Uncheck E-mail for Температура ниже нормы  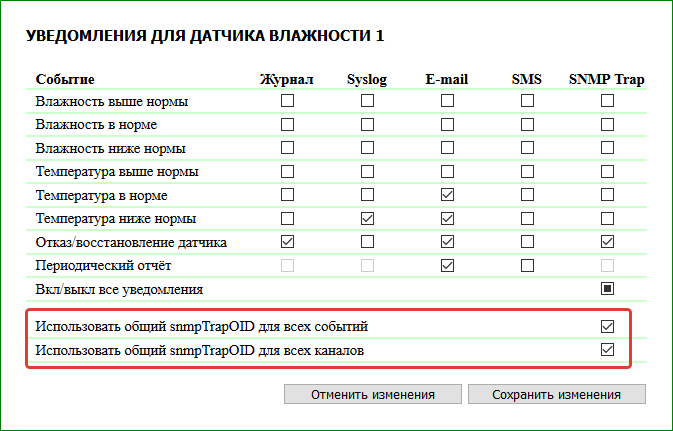pos(447,218)
